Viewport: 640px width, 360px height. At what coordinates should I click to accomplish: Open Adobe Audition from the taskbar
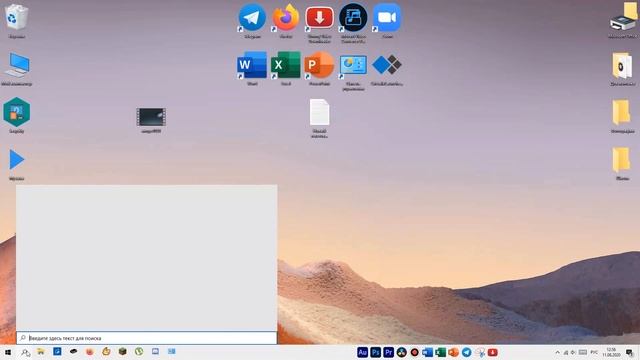click(x=362, y=352)
